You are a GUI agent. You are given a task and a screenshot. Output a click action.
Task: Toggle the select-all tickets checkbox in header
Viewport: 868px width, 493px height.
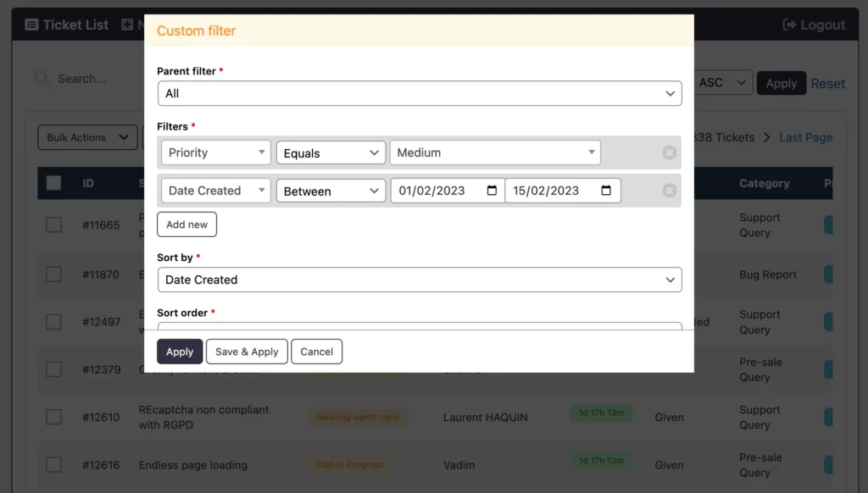pos(53,183)
